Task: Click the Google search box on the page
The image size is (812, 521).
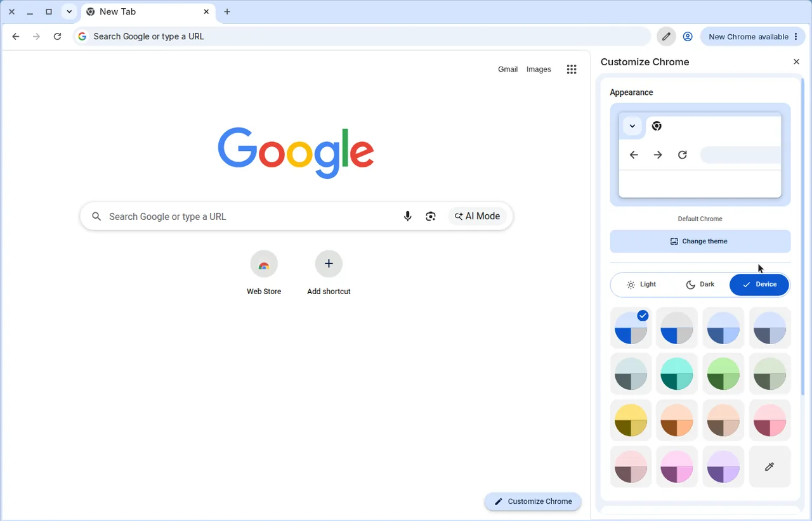Action: 296,217
